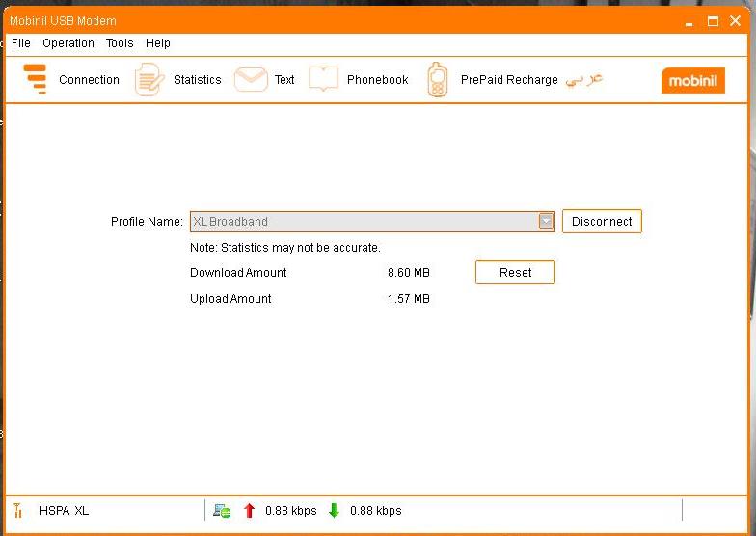
Task: Open the Operation menu
Action: 68,43
